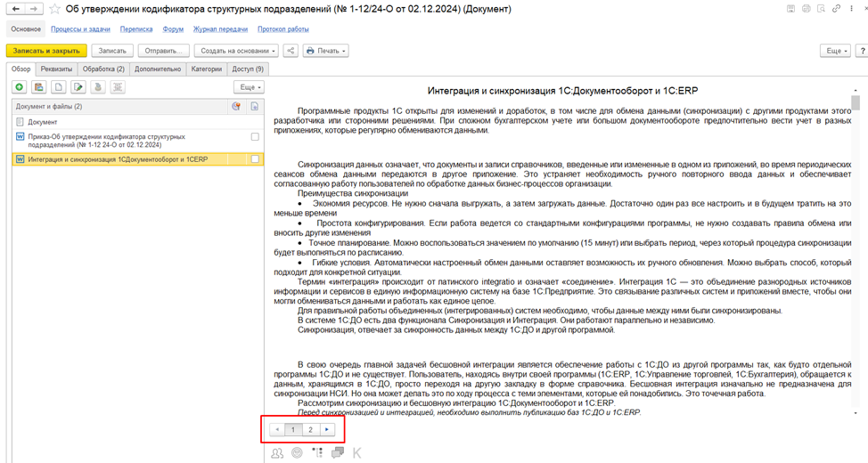Click the Отправить... button
Screen dimensions: 868x463
coord(163,51)
